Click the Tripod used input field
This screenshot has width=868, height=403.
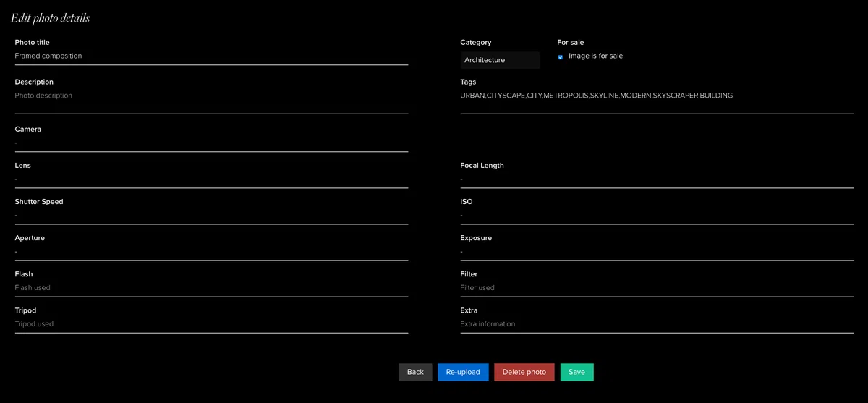pos(211,324)
